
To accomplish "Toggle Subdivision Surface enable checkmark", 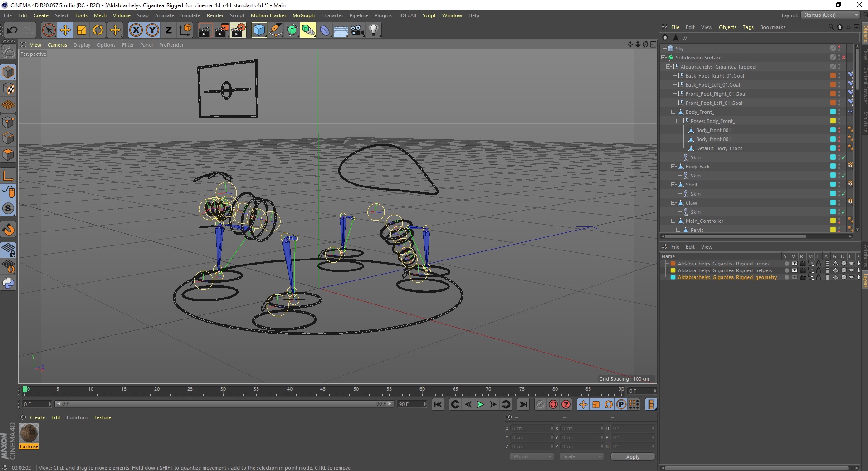I will pyautogui.click(x=844, y=58).
